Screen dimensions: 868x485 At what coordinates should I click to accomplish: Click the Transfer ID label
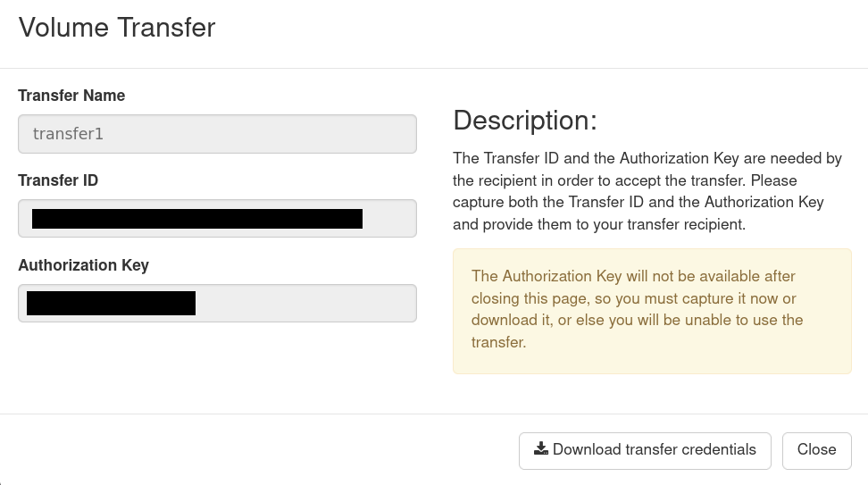pos(58,180)
